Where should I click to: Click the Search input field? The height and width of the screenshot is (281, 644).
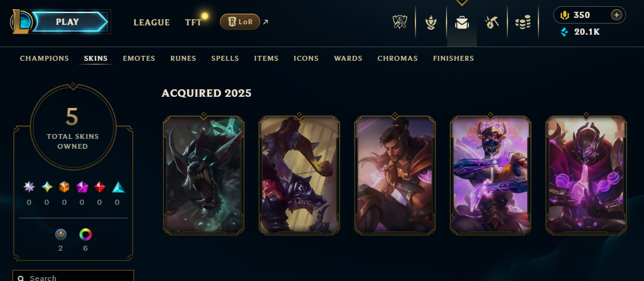(x=73, y=275)
